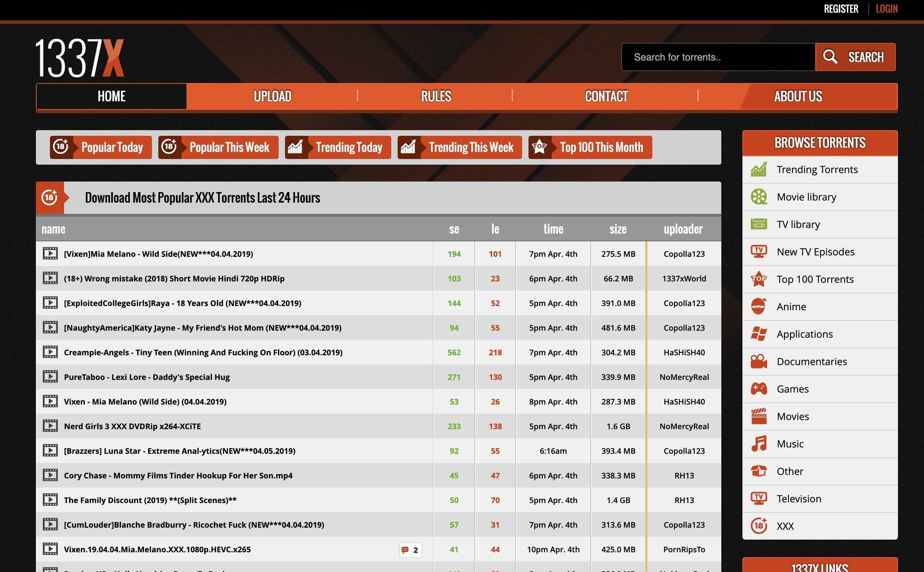Click the Download Most Popular Torrents heading

click(x=202, y=197)
